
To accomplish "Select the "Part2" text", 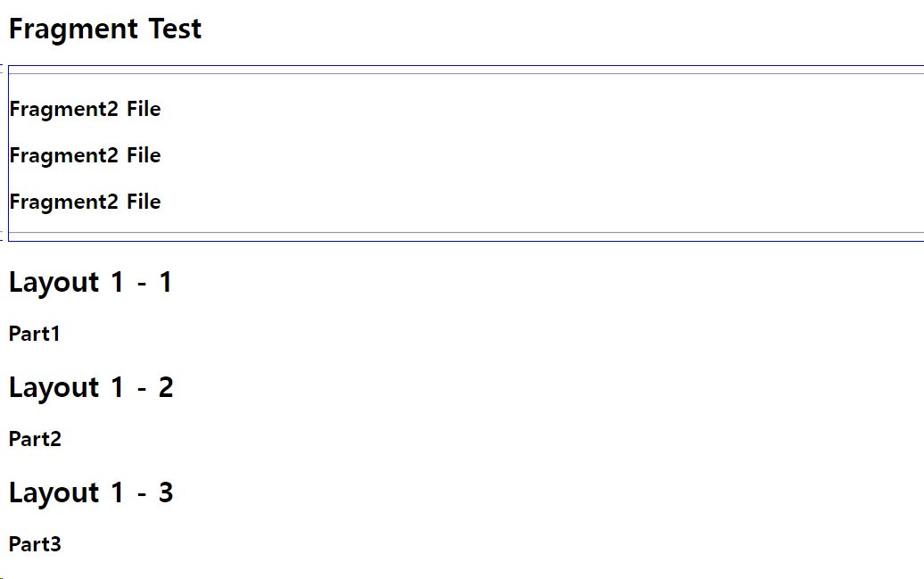I will tap(35, 439).
